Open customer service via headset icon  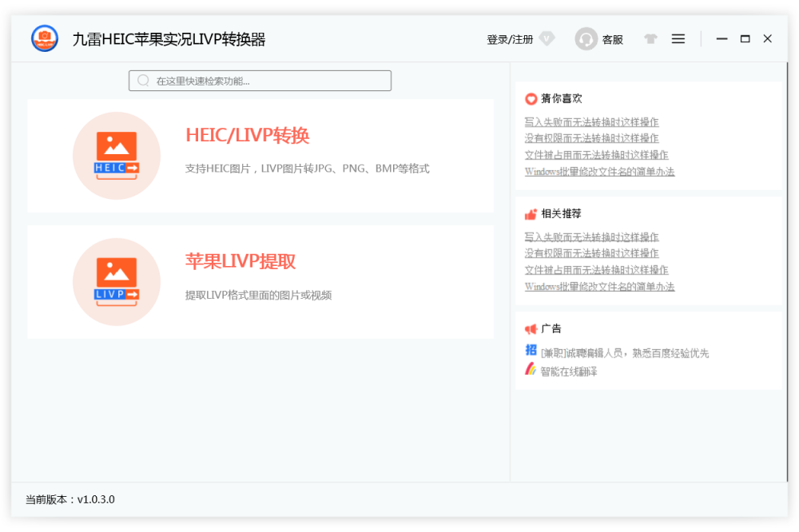tap(586, 39)
